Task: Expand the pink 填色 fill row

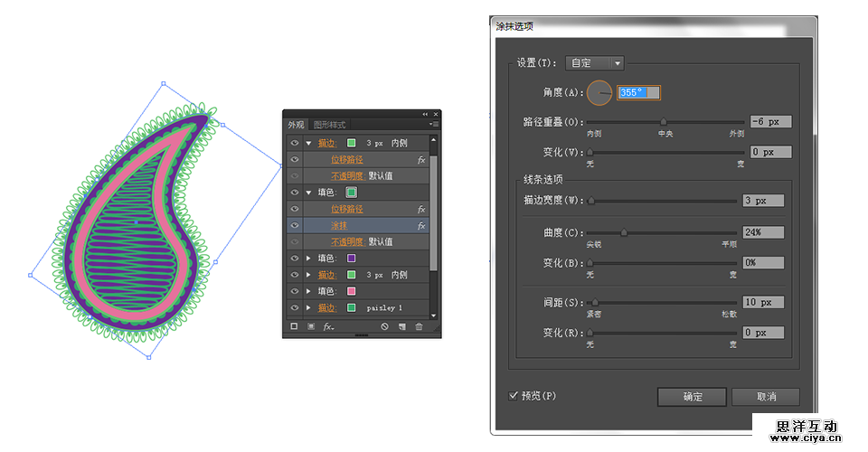Action: coord(308,291)
